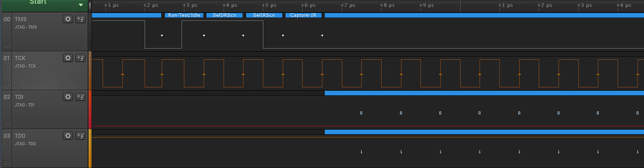The width and height of the screenshot is (644, 168).
Task: Set trigger edge on TDO channel
Action: tap(80, 136)
